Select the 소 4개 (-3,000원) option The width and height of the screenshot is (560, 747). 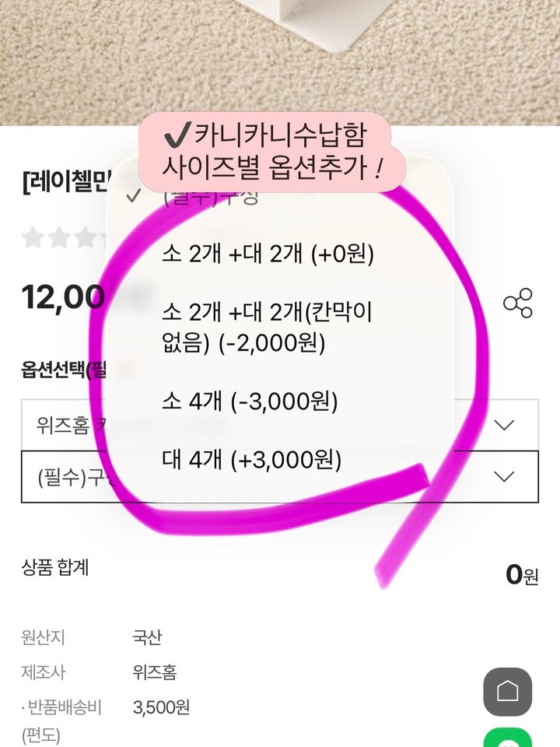(250, 402)
